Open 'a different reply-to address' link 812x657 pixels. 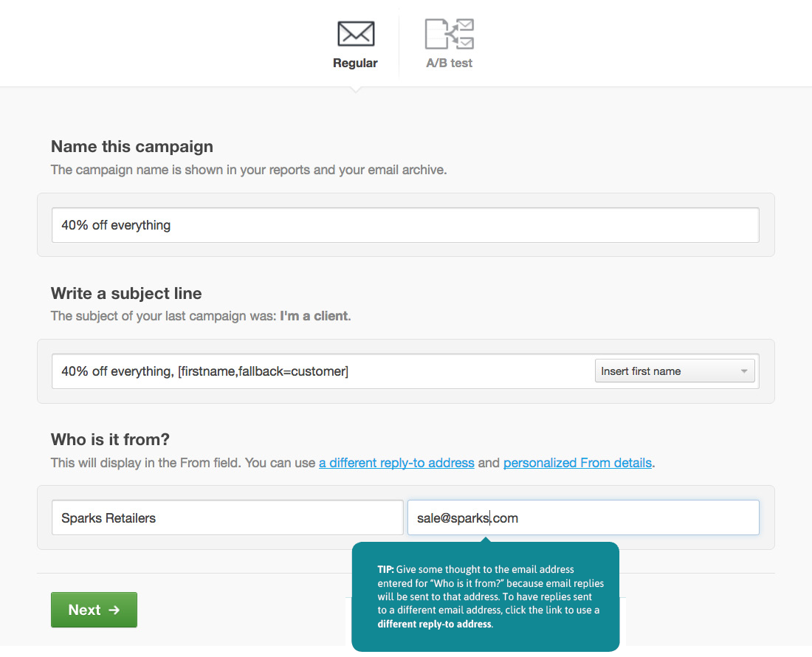point(396,463)
